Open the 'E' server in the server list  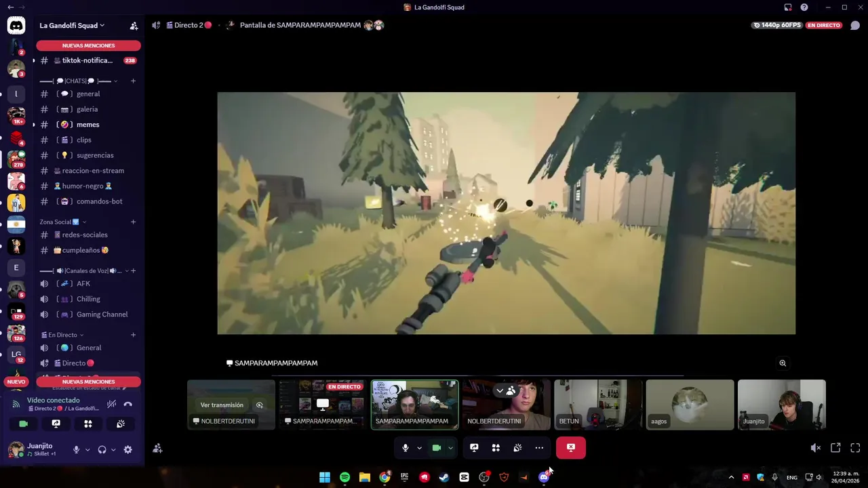tap(16, 267)
